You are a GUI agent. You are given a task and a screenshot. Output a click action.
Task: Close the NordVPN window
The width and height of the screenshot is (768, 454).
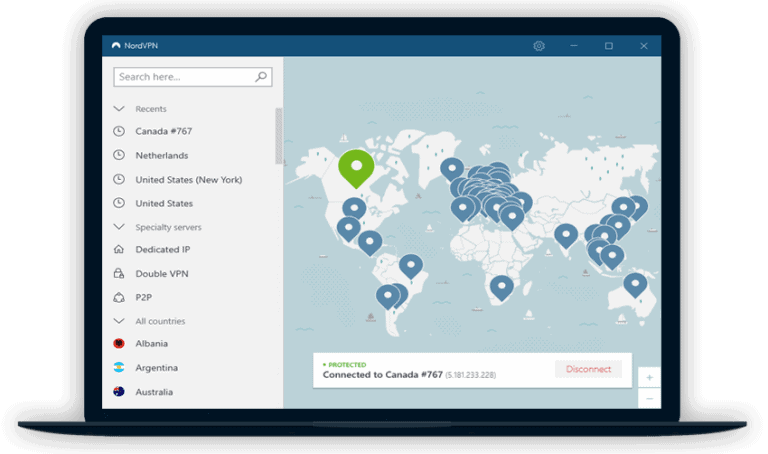644,46
